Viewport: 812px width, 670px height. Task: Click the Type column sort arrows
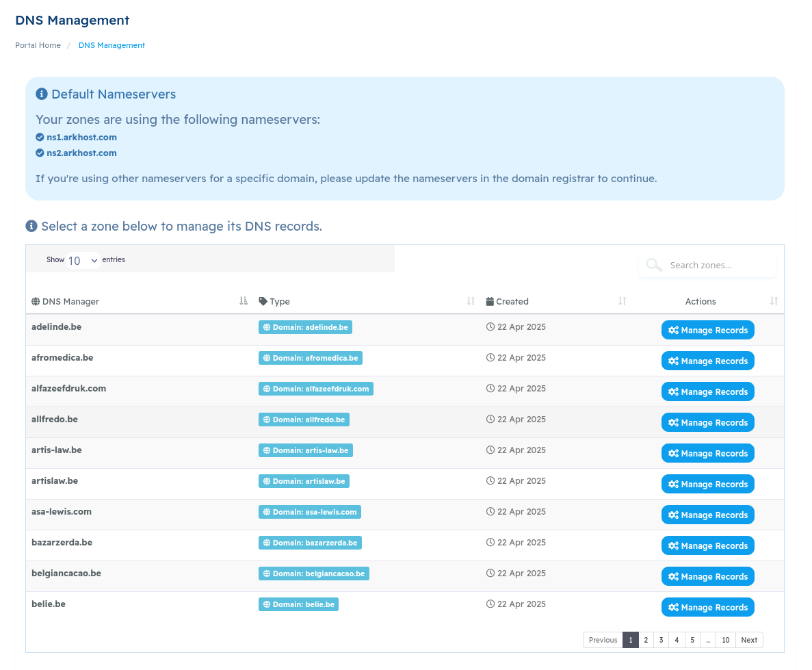(x=471, y=301)
